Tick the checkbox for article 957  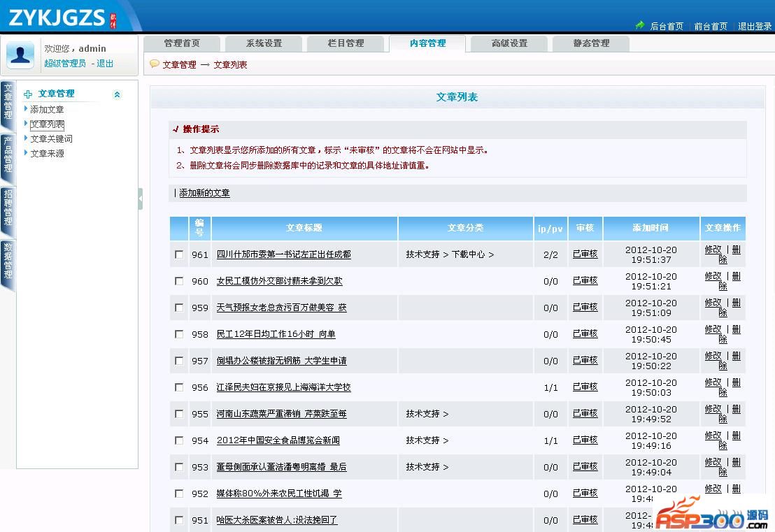[179, 361]
